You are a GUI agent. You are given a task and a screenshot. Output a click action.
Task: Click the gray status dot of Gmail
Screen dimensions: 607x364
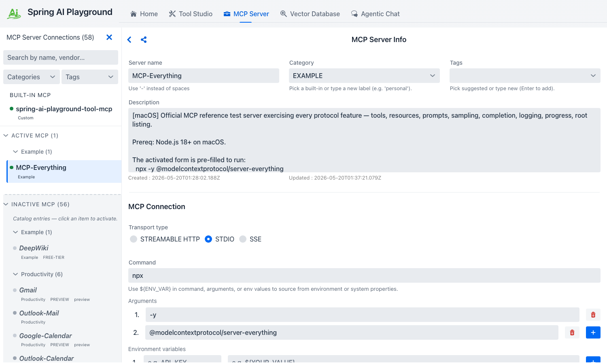click(x=15, y=290)
